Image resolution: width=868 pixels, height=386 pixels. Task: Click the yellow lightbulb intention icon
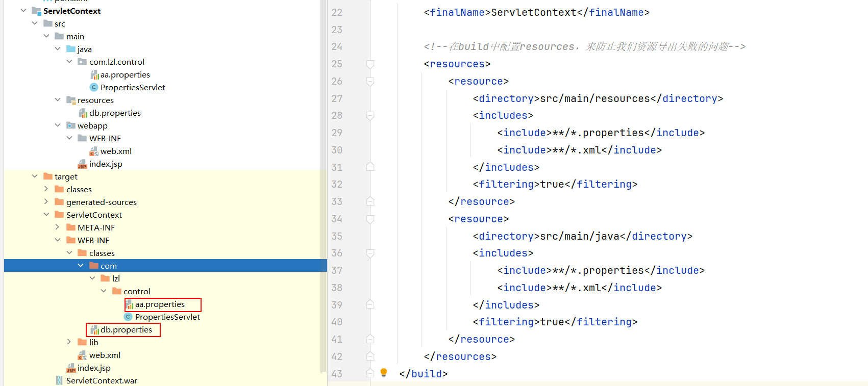point(384,373)
